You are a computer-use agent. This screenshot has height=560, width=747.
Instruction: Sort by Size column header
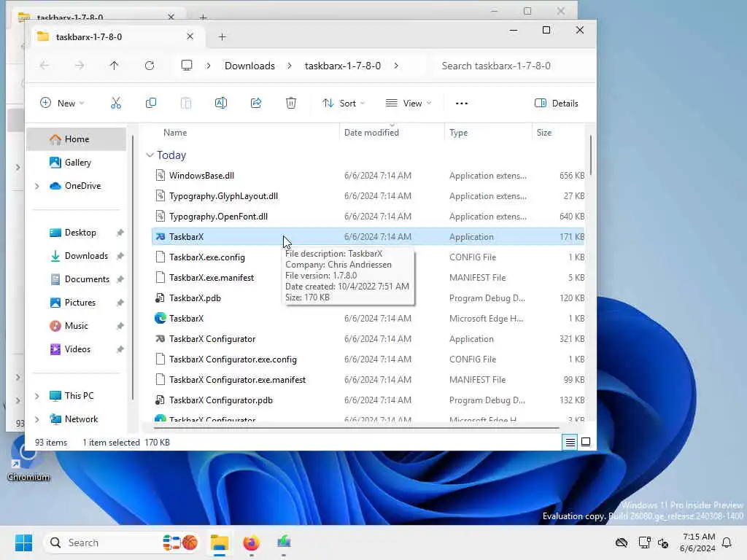(x=544, y=133)
